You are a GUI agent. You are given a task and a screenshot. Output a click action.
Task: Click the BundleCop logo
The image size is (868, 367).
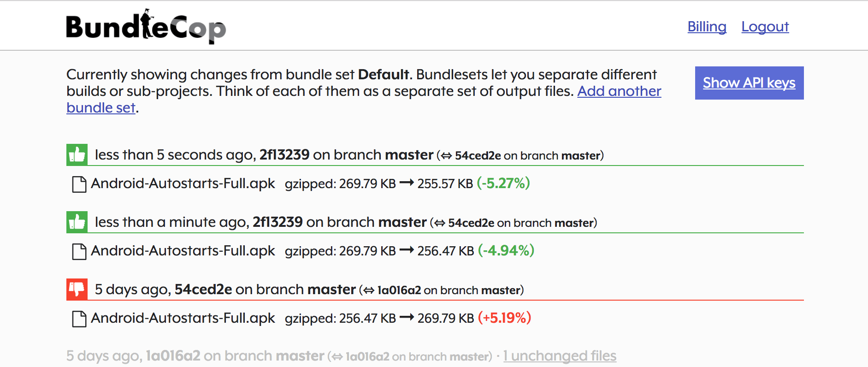(146, 26)
